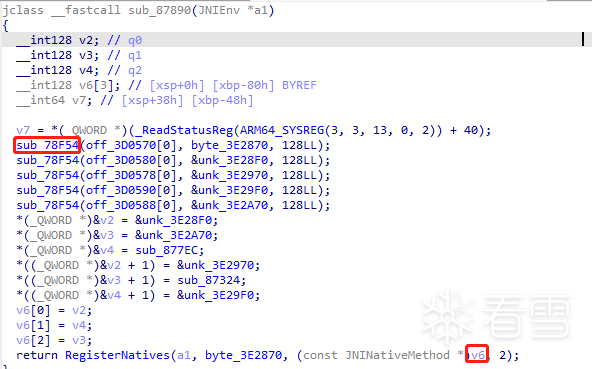This screenshot has width=592, height=369.
Task: Click unk_3E2A70 assigned to v3
Action: [x=178, y=235]
